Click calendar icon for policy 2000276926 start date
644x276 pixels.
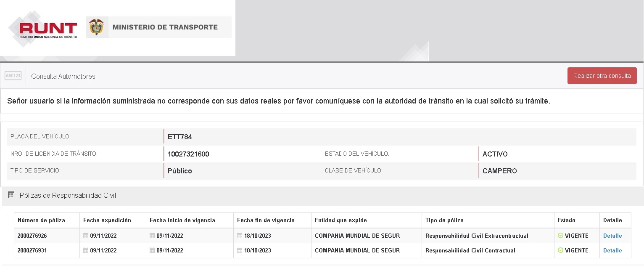click(x=152, y=236)
